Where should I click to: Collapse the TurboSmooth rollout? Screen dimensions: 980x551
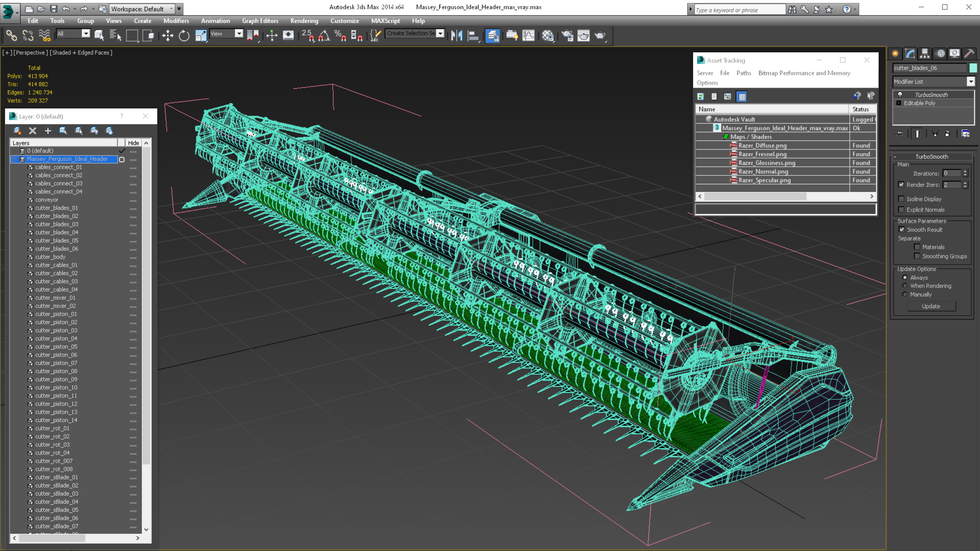point(895,157)
